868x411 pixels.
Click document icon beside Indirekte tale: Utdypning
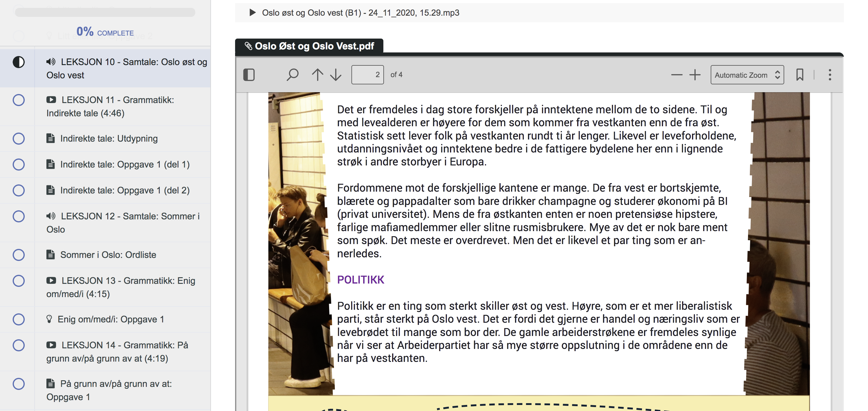pos(51,138)
